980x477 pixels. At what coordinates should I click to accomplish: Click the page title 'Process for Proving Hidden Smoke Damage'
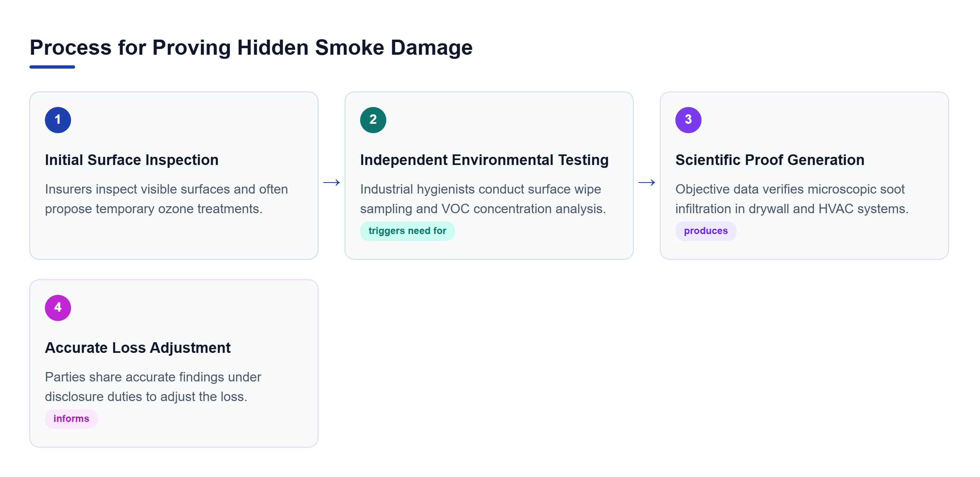click(251, 48)
